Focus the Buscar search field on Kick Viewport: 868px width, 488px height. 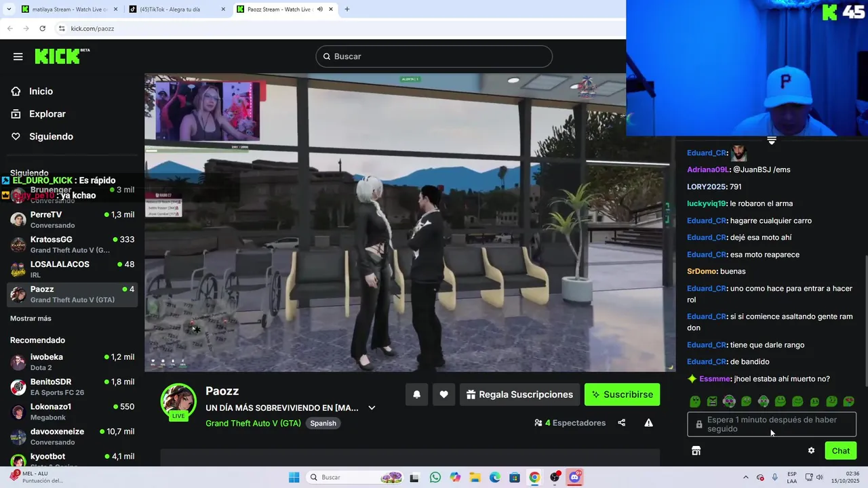point(434,56)
